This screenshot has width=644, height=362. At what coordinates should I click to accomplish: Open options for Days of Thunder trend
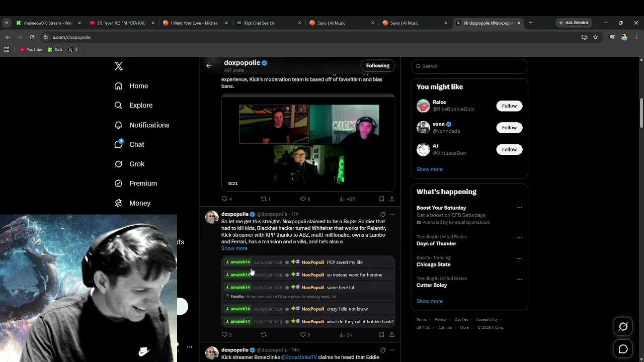pos(519,237)
